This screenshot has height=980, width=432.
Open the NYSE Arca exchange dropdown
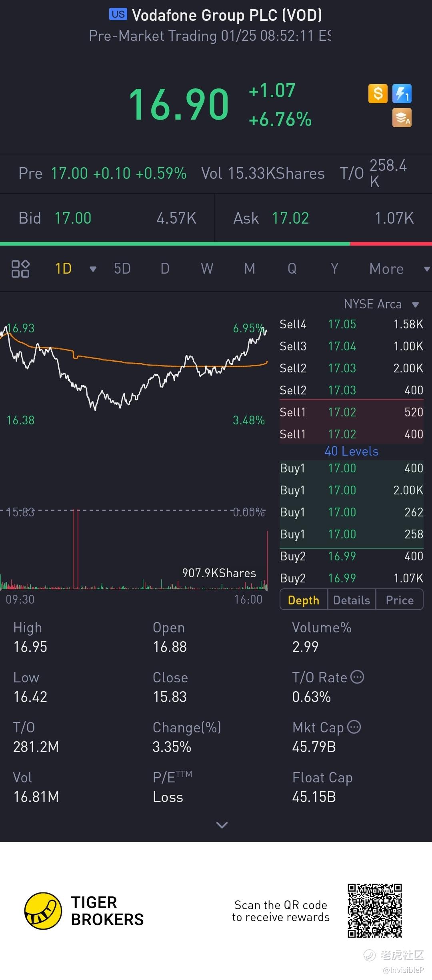click(382, 304)
